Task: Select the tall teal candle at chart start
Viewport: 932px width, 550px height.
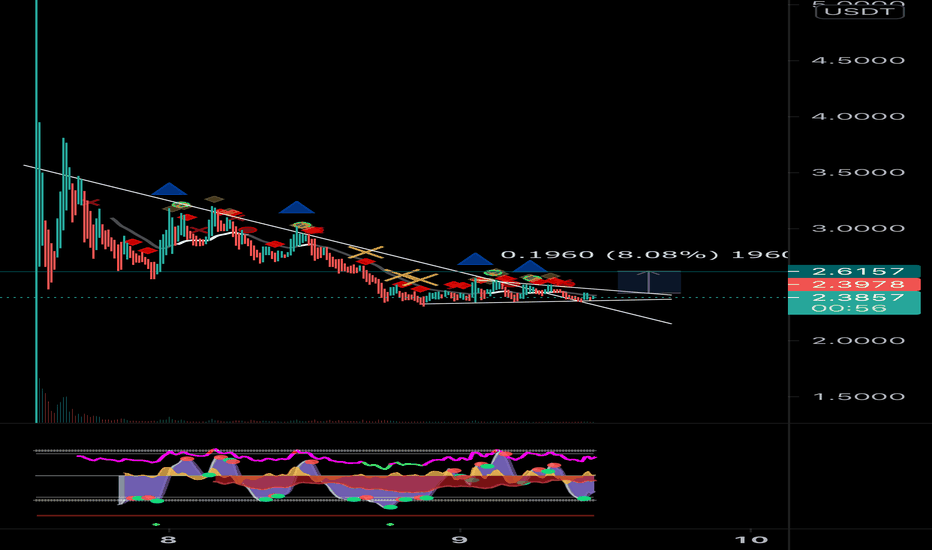Action: [x=37, y=211]
